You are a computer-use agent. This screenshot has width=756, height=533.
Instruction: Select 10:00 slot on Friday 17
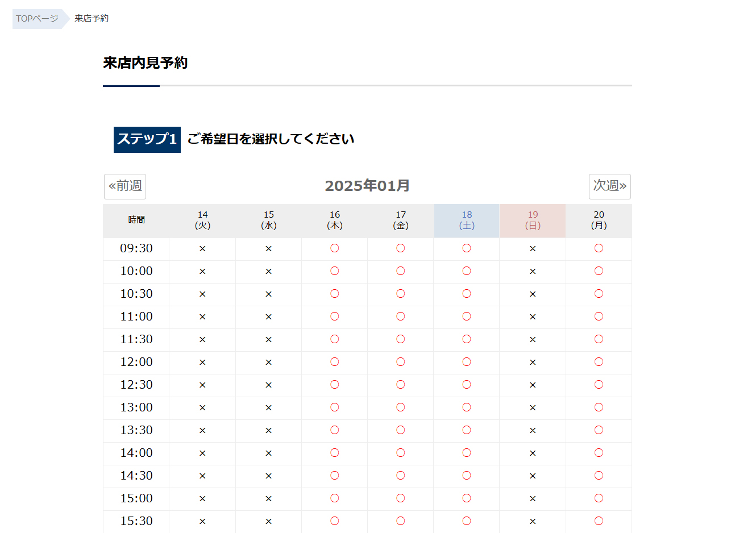pyautogui.click(x=401, y=271)
